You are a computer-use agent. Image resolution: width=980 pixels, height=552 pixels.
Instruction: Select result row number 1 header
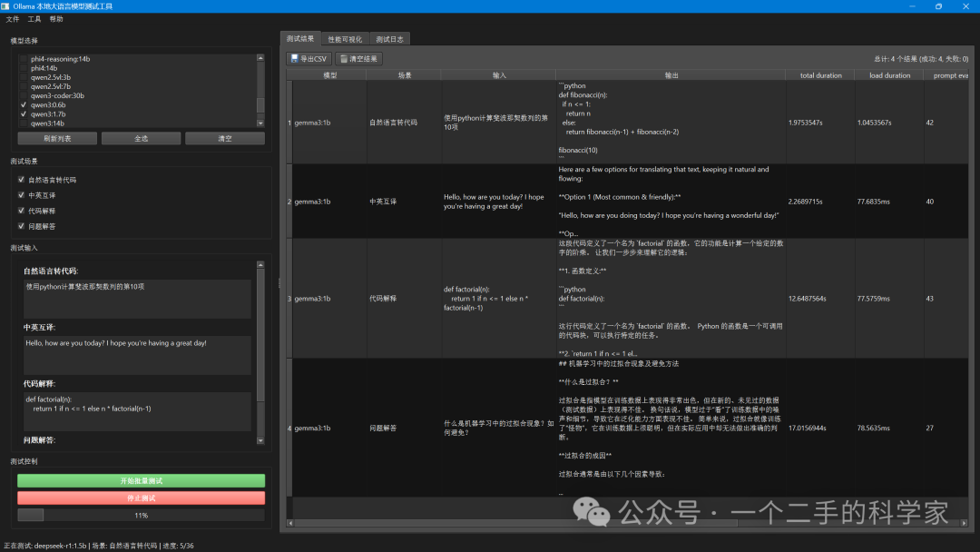[x=289, y=123]
